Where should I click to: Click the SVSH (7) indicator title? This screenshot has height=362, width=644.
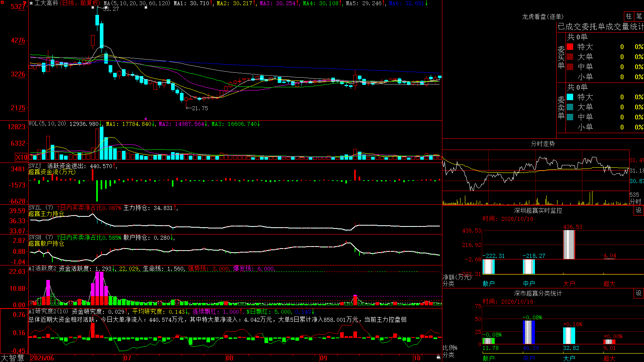point(41,238)
